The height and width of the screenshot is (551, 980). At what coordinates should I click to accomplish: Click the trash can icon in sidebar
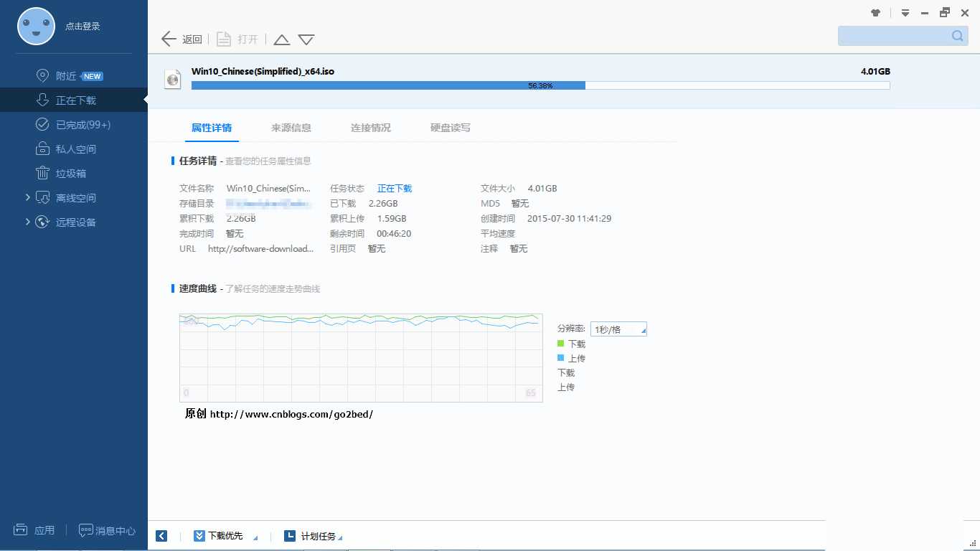(x=42, y=173)
